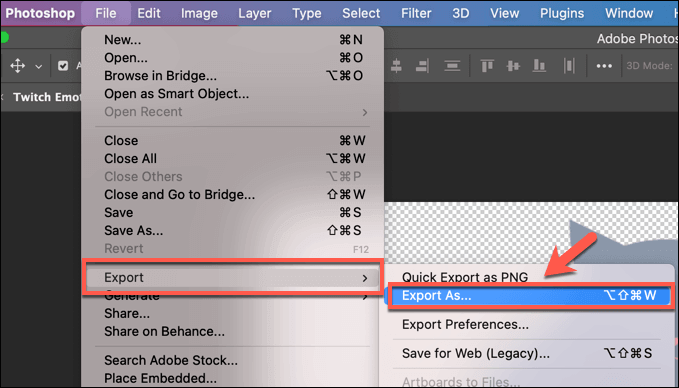Choose Save from the File menu
679x388 pixels.
[x=233, y=213]
